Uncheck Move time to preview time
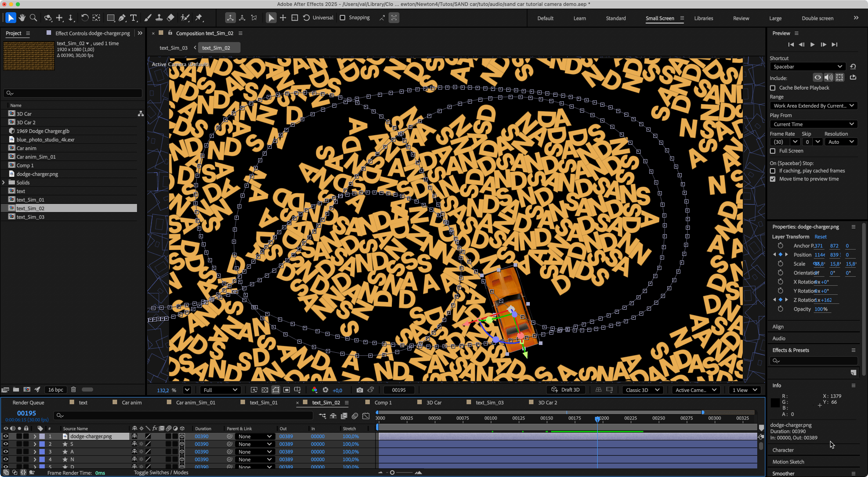This screenshot has height=477, width=868. 773,179
